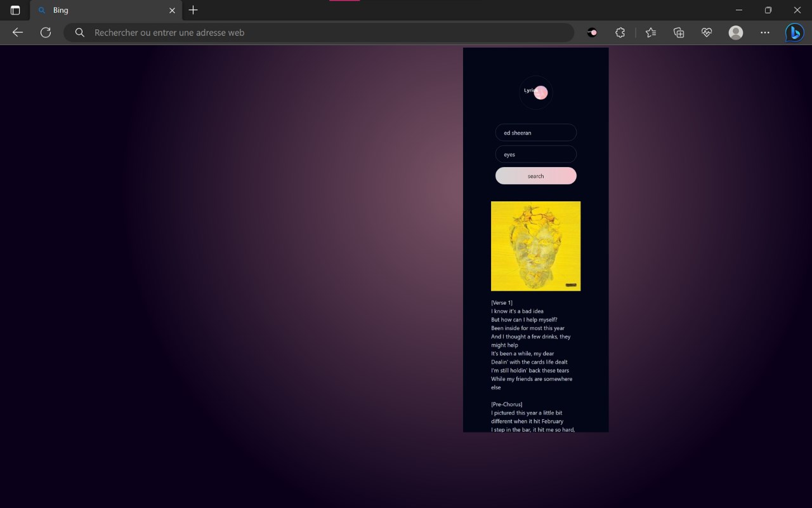Viewport: 812px width, 508px height.
Task: Click the line "Been inside for most this year"
Action: pos(528,328)
